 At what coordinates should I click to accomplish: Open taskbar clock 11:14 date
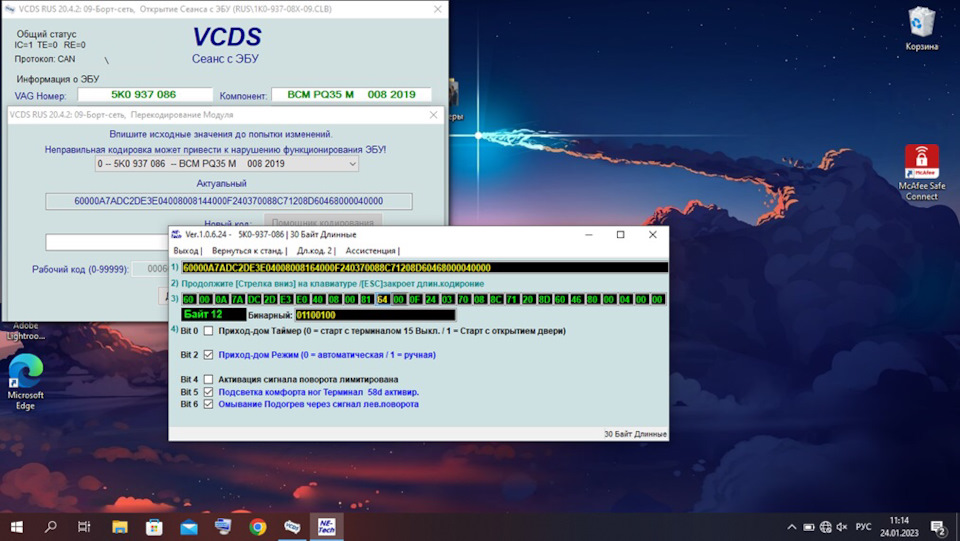(899, 527)
